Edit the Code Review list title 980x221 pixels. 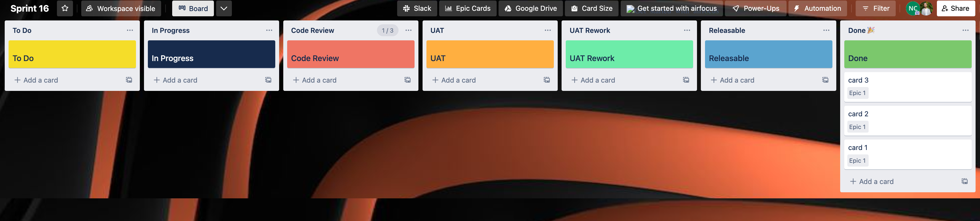312,30
